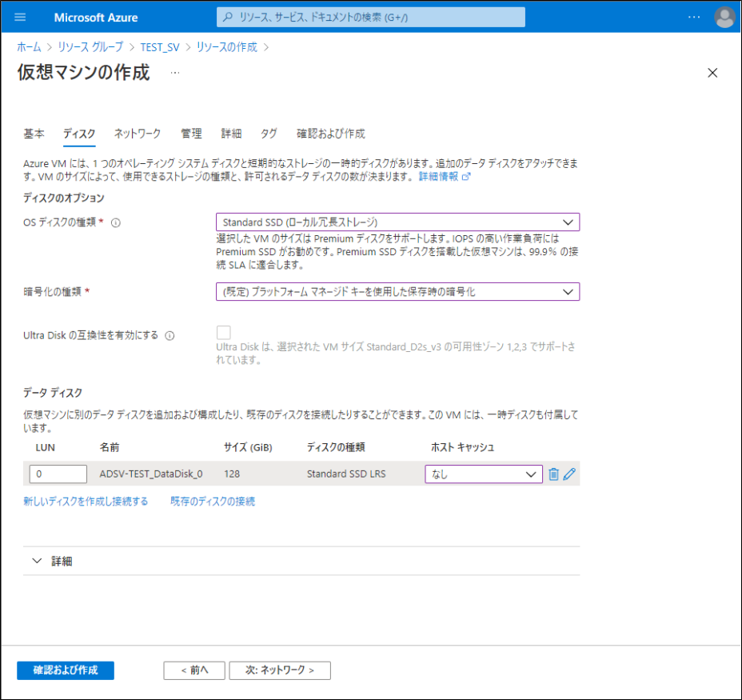Select the ADSV-TEST_DataDisk_0 name cell
The width and height of the screenshot is (742, 700).
coord(151,474)
